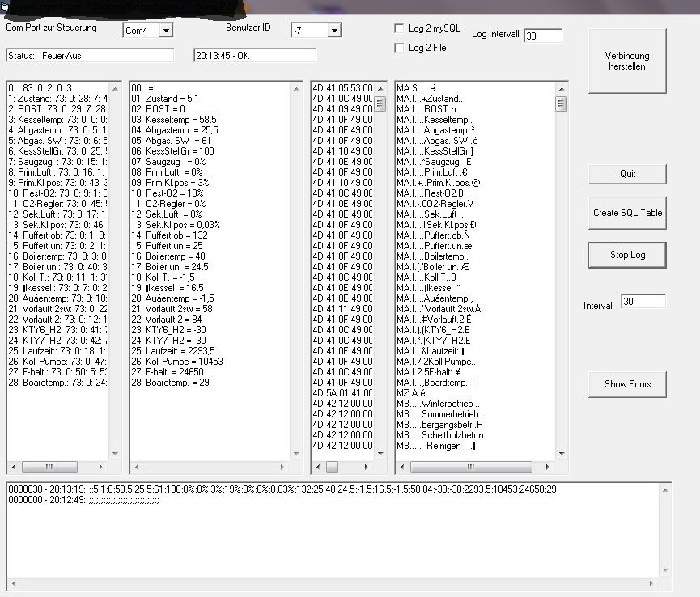
Task: Click the Show Errors button
Action: pyautogui.click(x=627, y=384)
